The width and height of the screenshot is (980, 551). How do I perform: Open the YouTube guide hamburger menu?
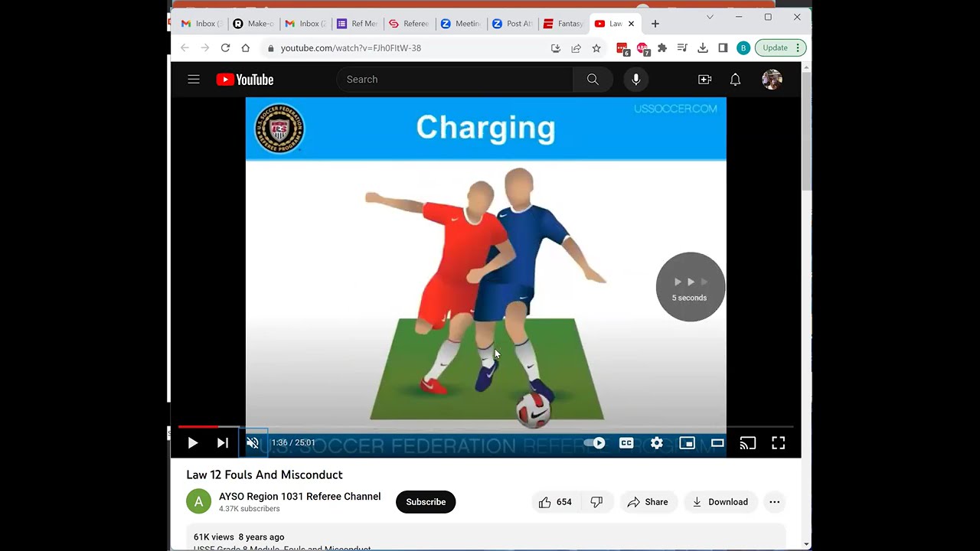(x=194, y=80)
